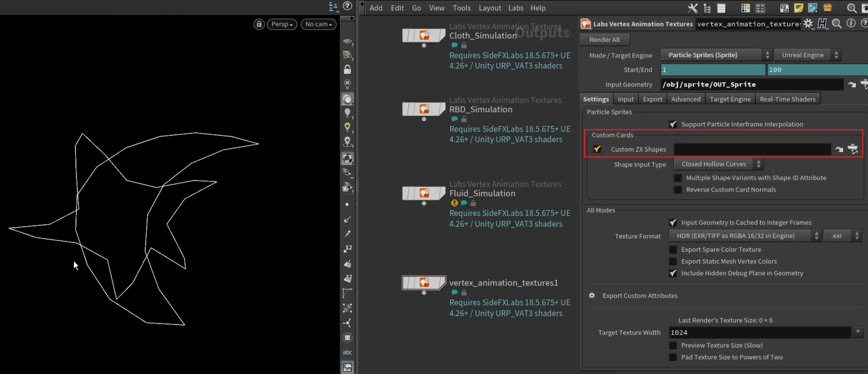Screen dimensions: 868x374
Task: Toggle the viewport camera lock icon
Action: [x=259, y=24]
